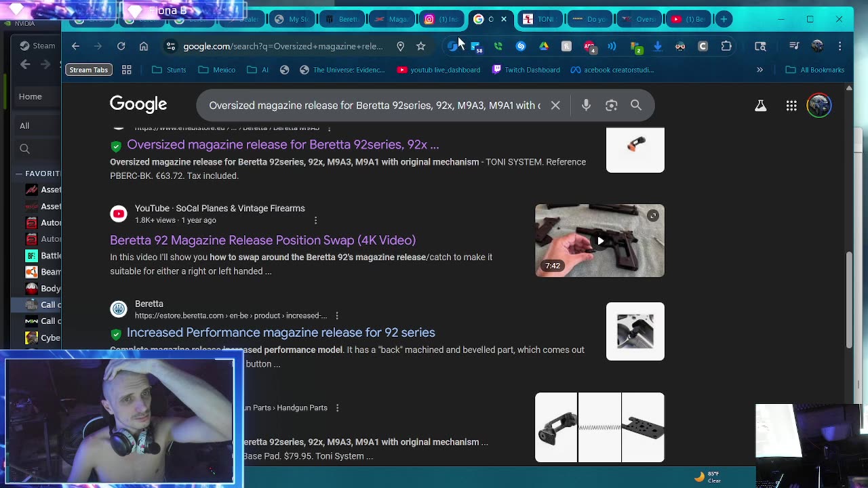
Task: Open the Stunts bookmarks folder
Action: pyautogui.click(x=169, y=70)
